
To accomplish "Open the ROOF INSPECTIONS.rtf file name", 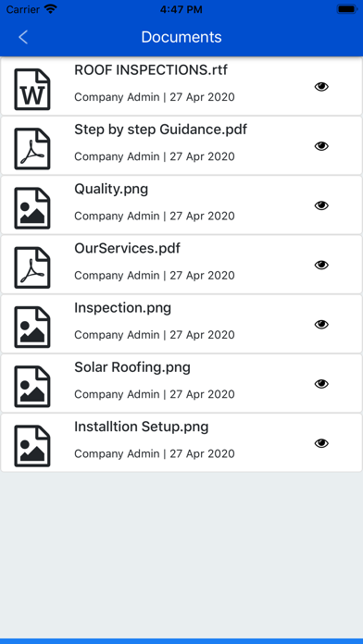I will tap(150, 70).
